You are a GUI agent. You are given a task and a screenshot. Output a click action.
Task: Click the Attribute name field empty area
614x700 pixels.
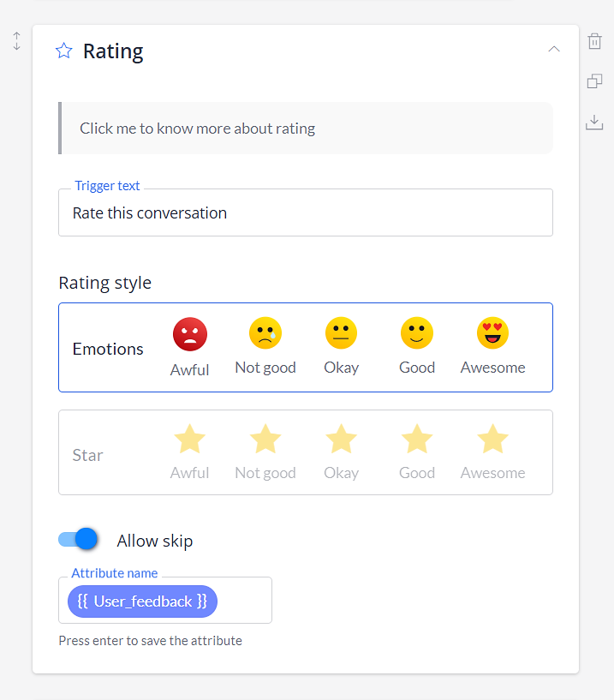pos(244,601)
